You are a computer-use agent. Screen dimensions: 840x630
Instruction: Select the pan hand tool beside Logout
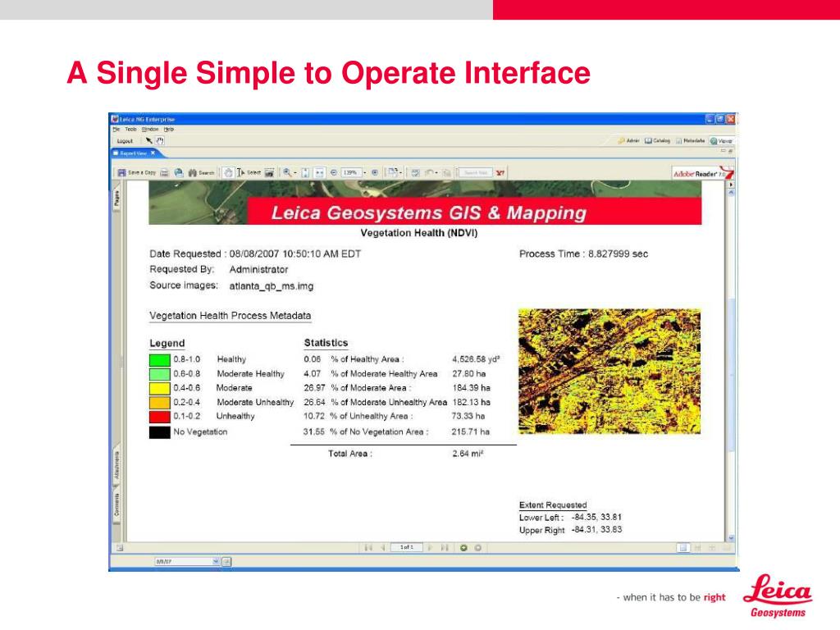[160, 140]
